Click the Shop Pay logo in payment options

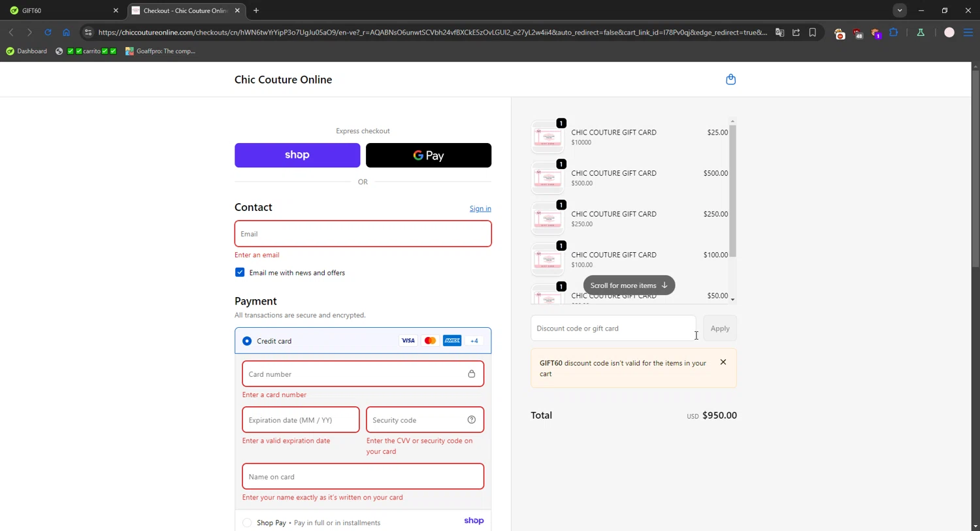[474, 521]
